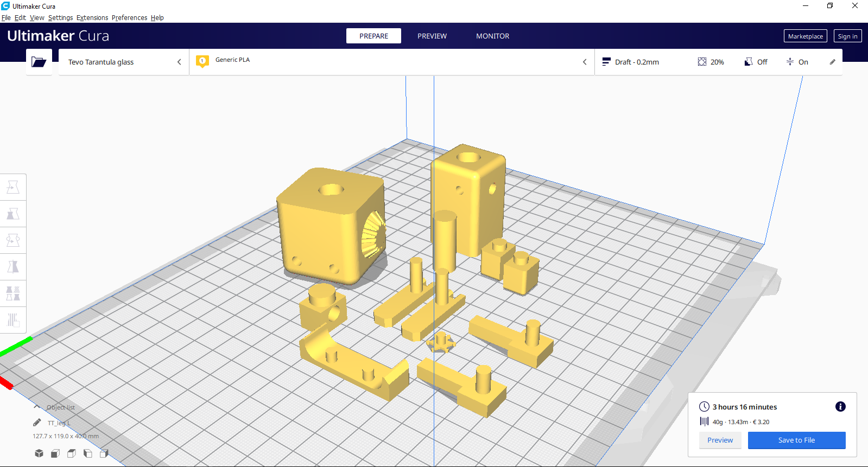
Task: Open the Extensions menu
Action: (92, 17)
